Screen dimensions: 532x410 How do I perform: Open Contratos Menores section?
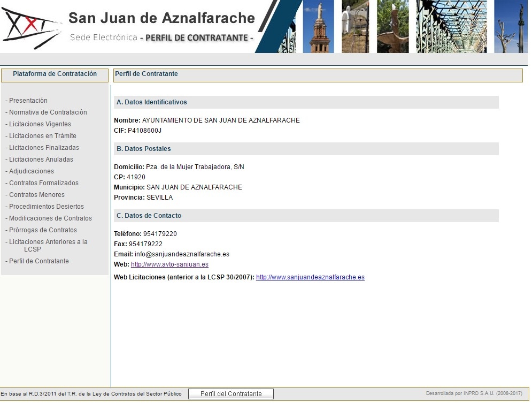coord(37,195)
